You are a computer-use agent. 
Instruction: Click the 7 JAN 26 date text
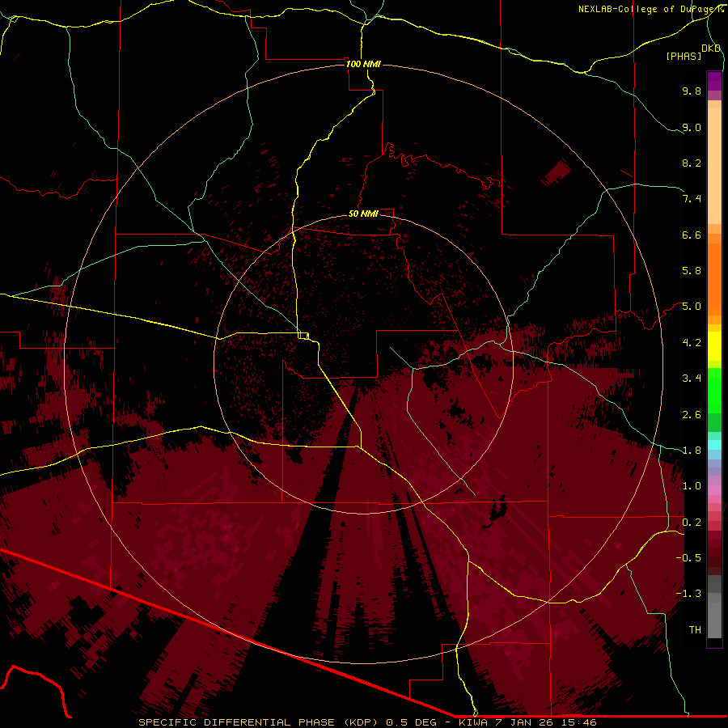(x=525, y=722)
